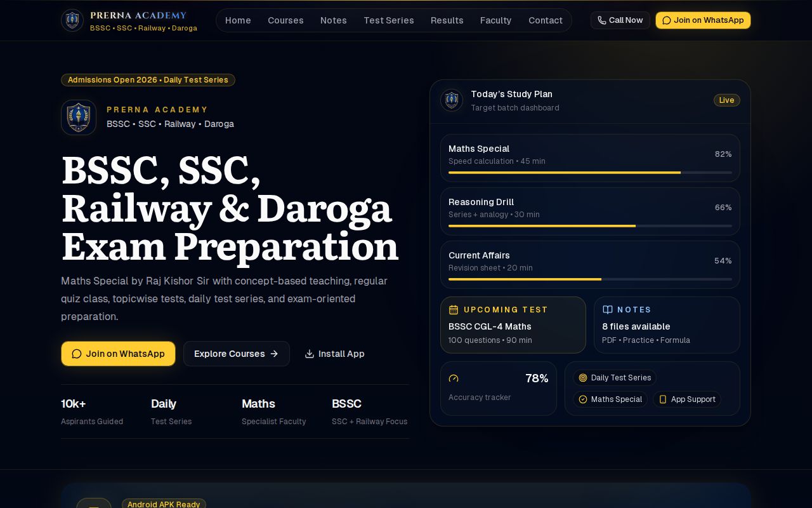Viewport: 812px width, 508px height.
Task: Click the Install App link
Action: point(334,354)
